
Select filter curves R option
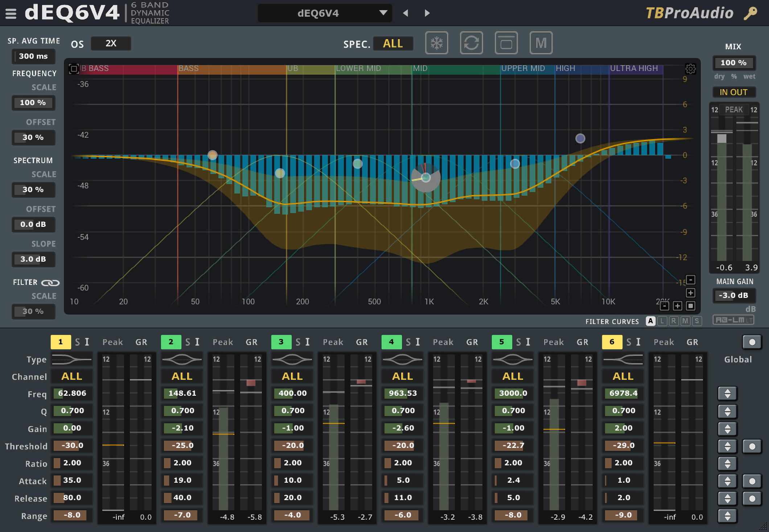click(674, 321)
